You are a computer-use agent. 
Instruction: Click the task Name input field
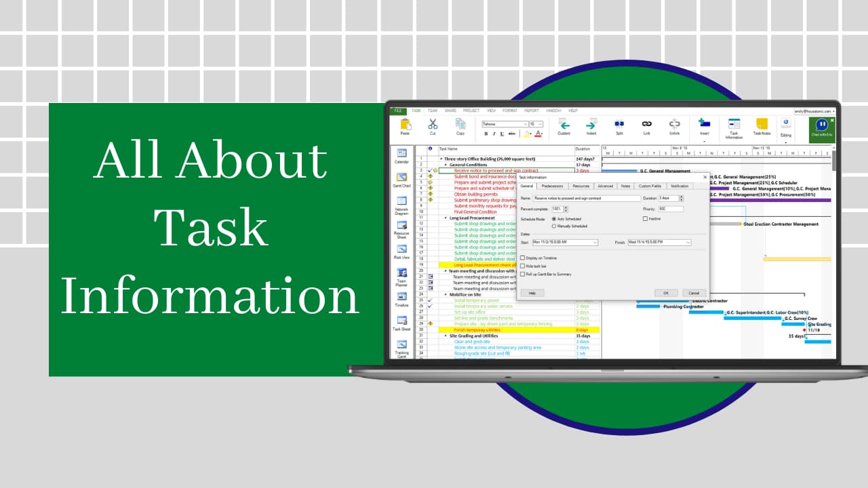click(x=587, y=199)
